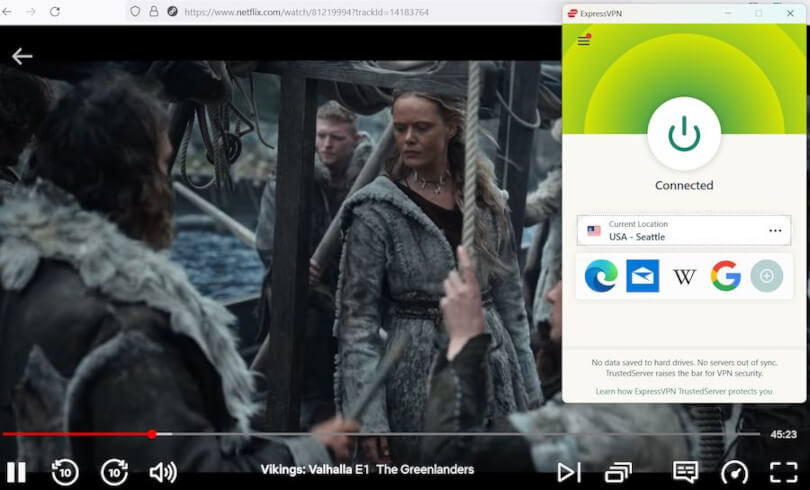Open the Wikipedia shortcut in ExpressVPN
Screen dimensions: 810x490
pos(684,277)
